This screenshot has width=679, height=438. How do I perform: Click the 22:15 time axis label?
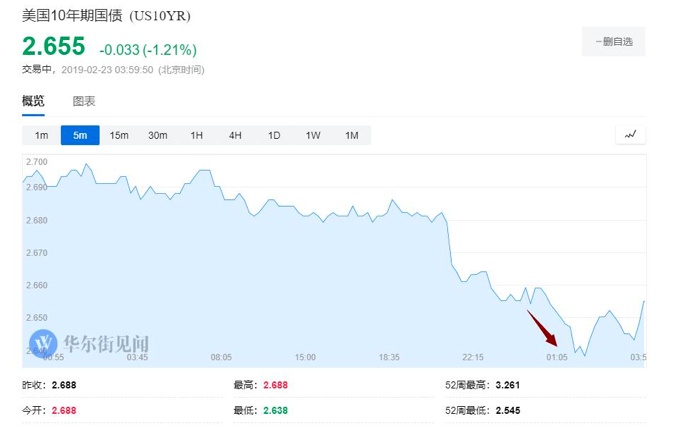pos(473,357)
